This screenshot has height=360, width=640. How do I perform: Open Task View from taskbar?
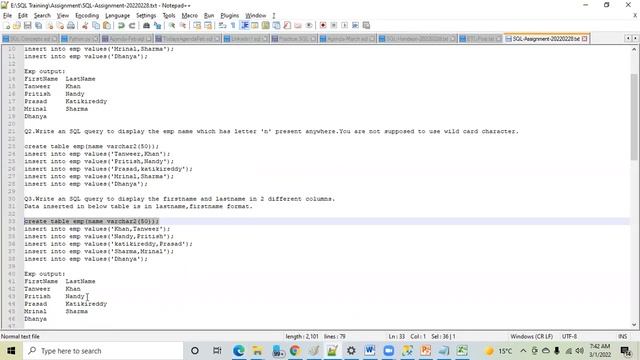coord(217,351)
